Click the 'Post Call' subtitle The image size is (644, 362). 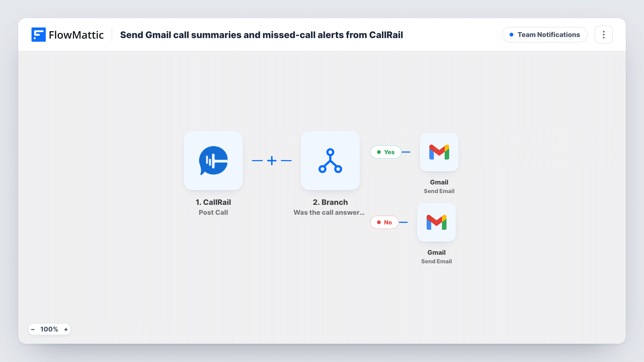(x=213, y=212)
